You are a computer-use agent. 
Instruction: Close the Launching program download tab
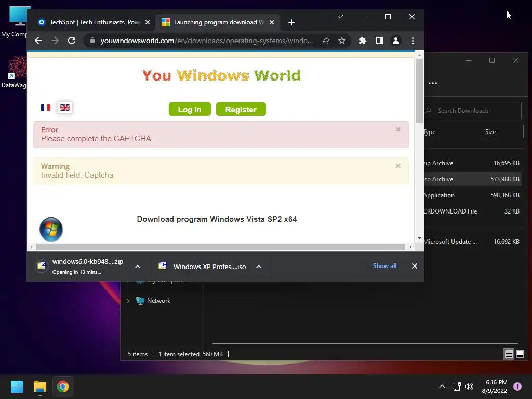click(272, 22)
